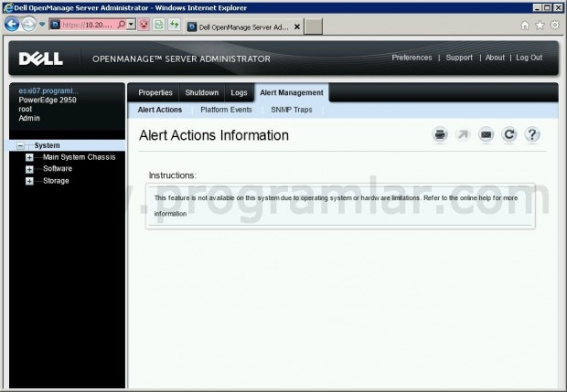
Task: Click the Dell logo
Action: (x=43, y=58)
